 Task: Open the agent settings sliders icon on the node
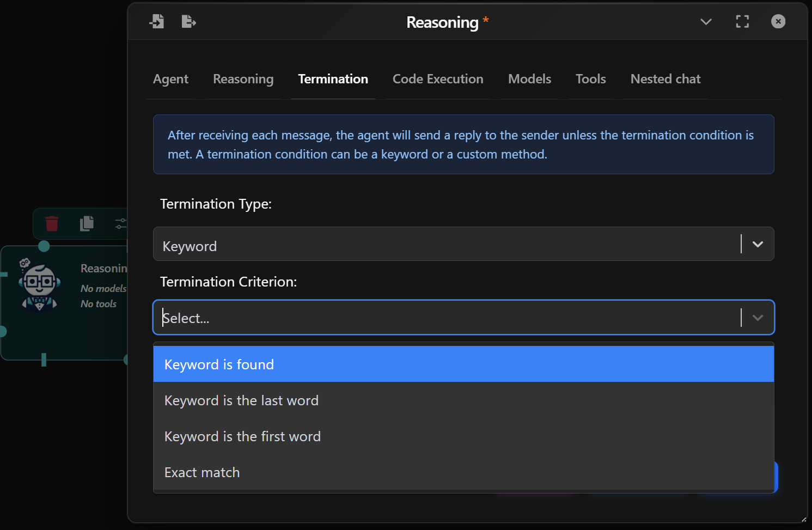click(x=120, y=223)
